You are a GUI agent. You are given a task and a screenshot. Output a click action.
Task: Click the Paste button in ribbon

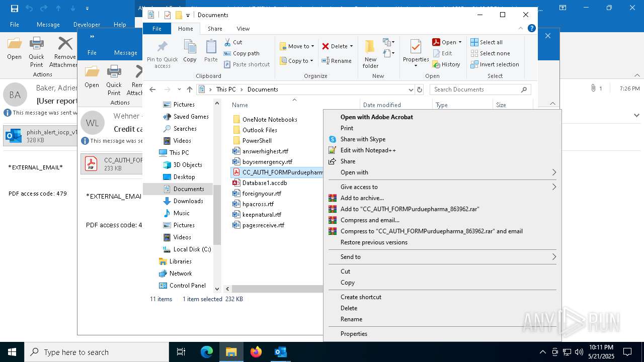[x=211, y=51]
